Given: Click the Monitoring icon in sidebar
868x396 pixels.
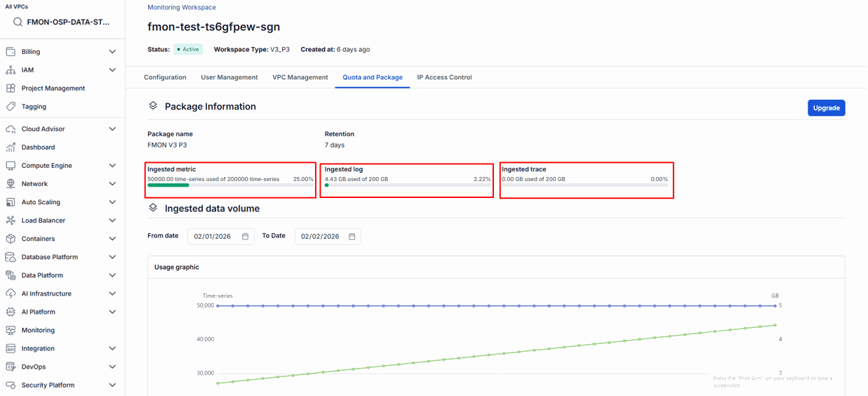Looking at the screenshot, I should (11, 330).
